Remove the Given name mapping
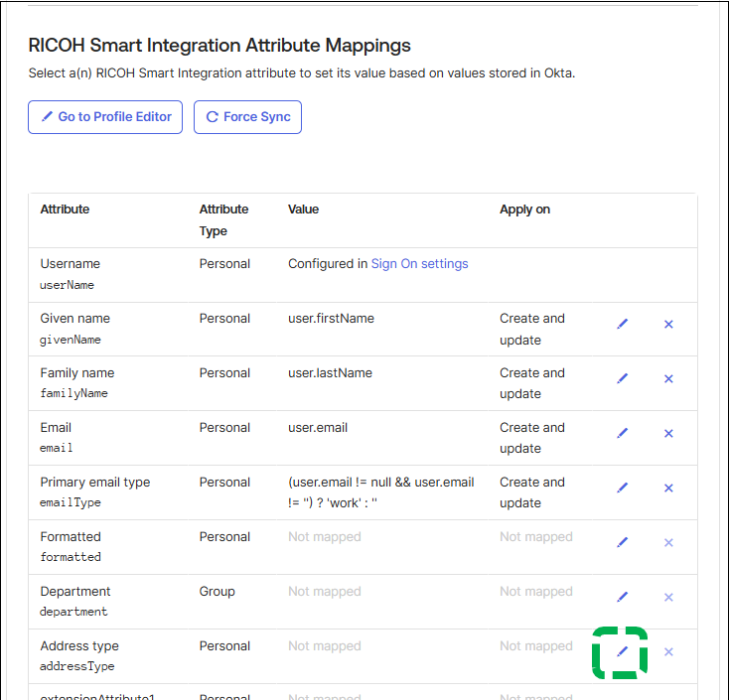The height and width of the screenshot is (700, 729). 668,325
